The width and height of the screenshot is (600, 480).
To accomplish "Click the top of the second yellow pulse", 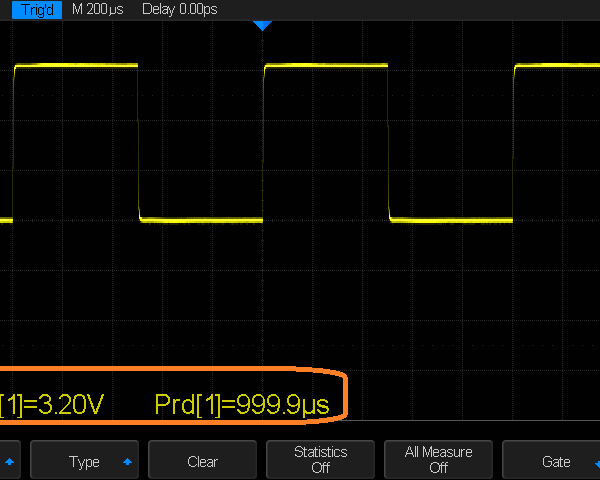I will tap(325, 66).
